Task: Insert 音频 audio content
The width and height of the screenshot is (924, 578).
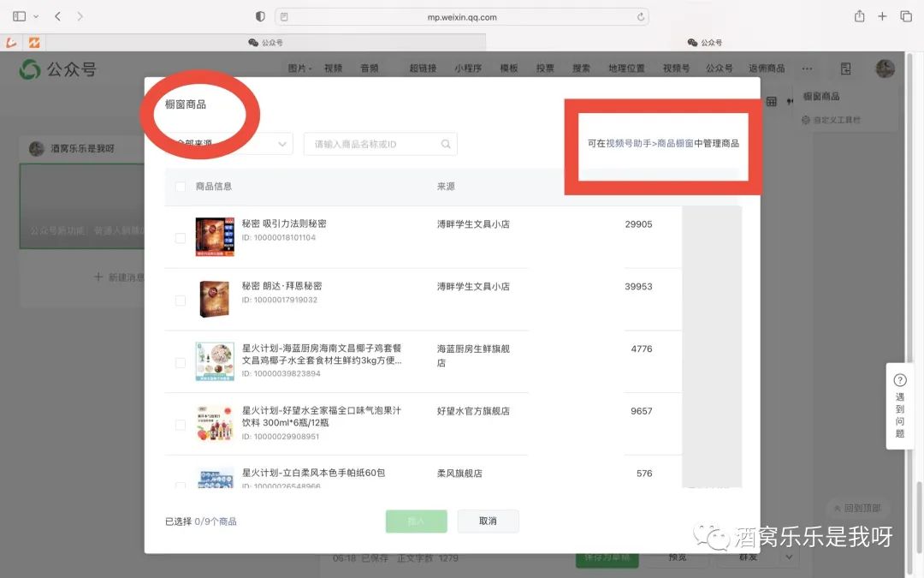Action: coord(370,69)
